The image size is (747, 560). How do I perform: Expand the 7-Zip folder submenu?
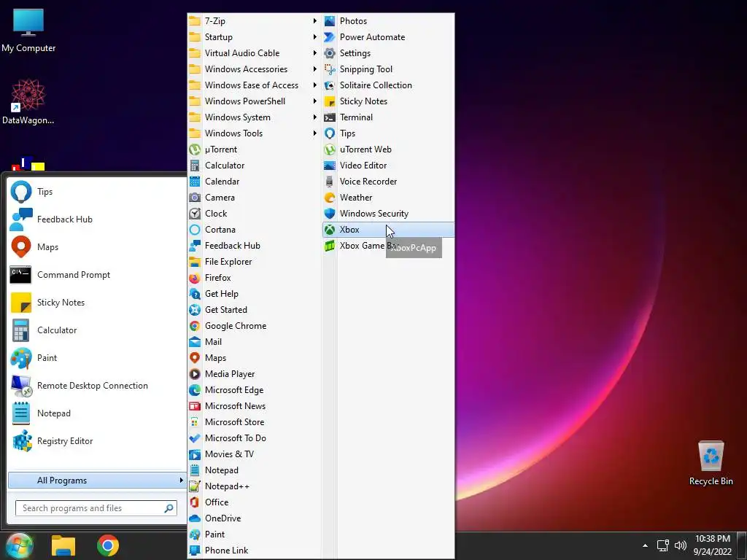pyautogui.click(x=254, y=21)
